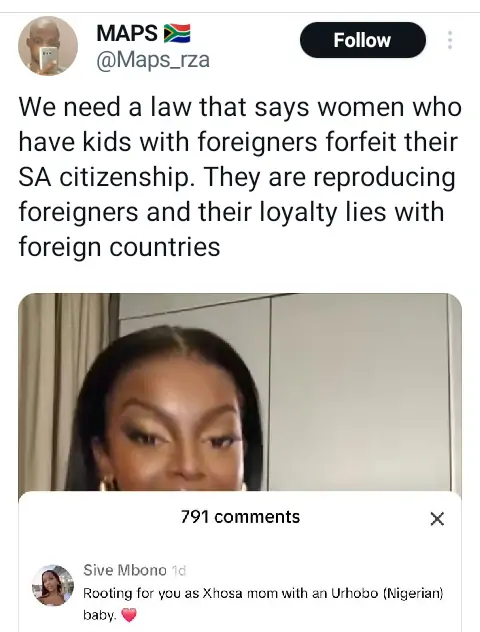Click the 791 comments header text
Viewport: 480px width, 632px height.
pyautogui.click(x=240, y=517)
